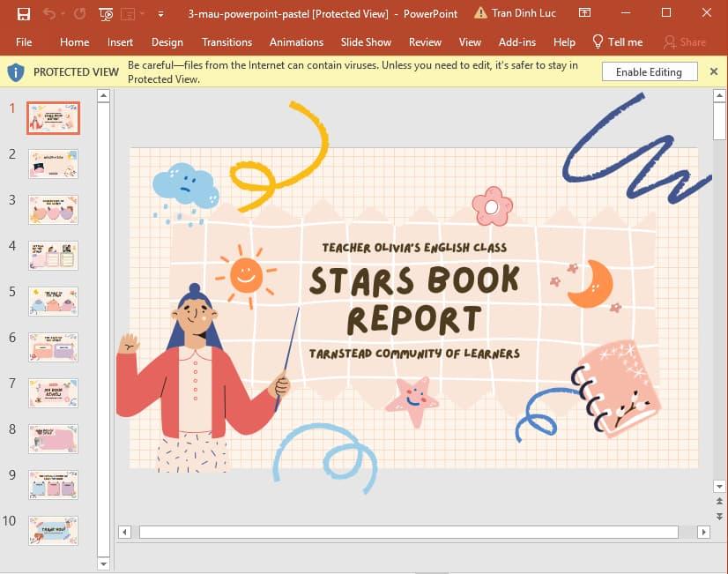Image resolution: width=728 pixels, height=574 pixels.
Task: Click the Undo arrow icon
Action: 48,14
